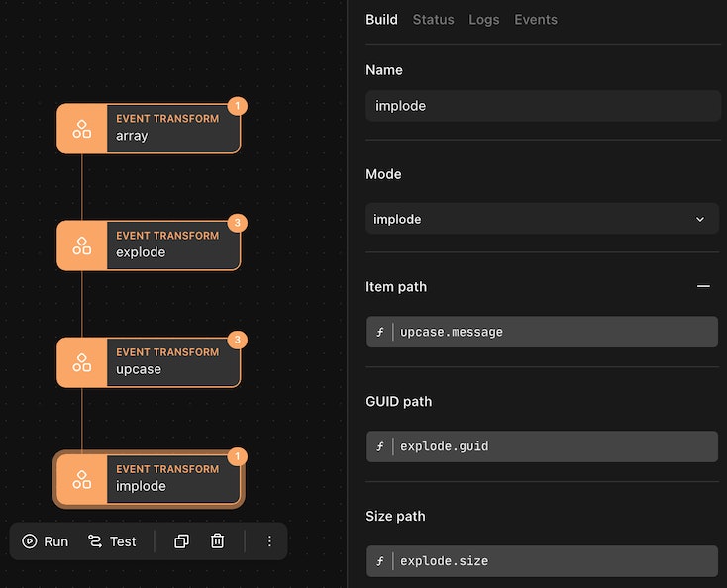
Task: Click the explode node's transform icon
Action: click(82, 245)
